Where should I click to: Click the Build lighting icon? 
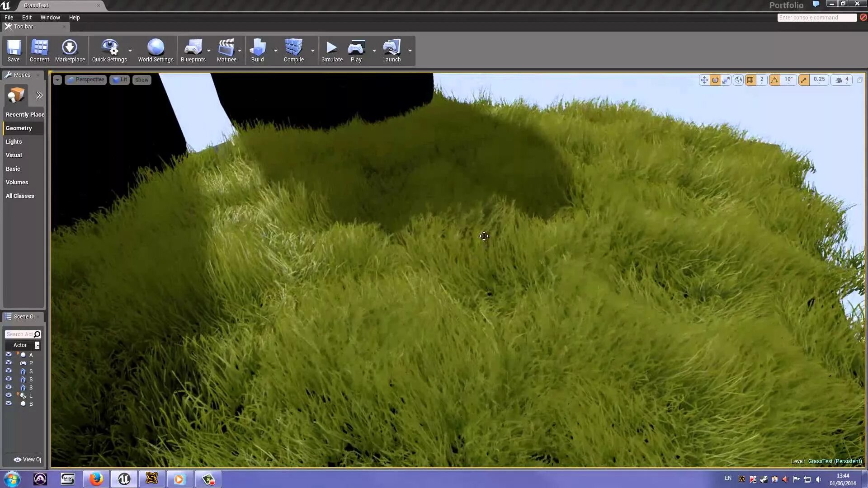point(257,50)
